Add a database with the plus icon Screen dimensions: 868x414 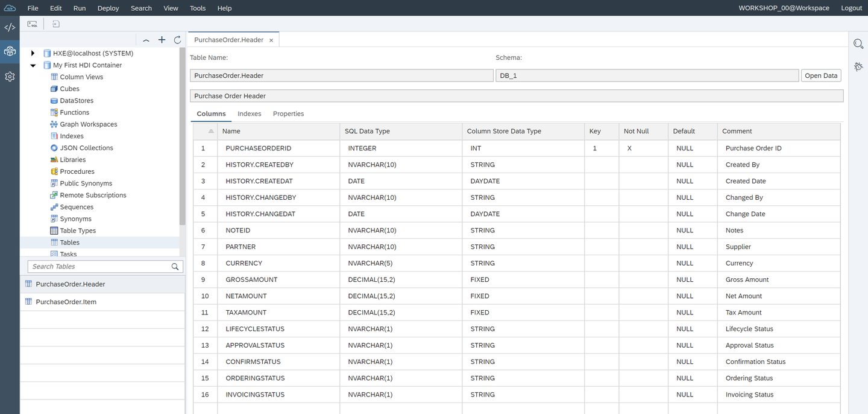pos(162,40)
